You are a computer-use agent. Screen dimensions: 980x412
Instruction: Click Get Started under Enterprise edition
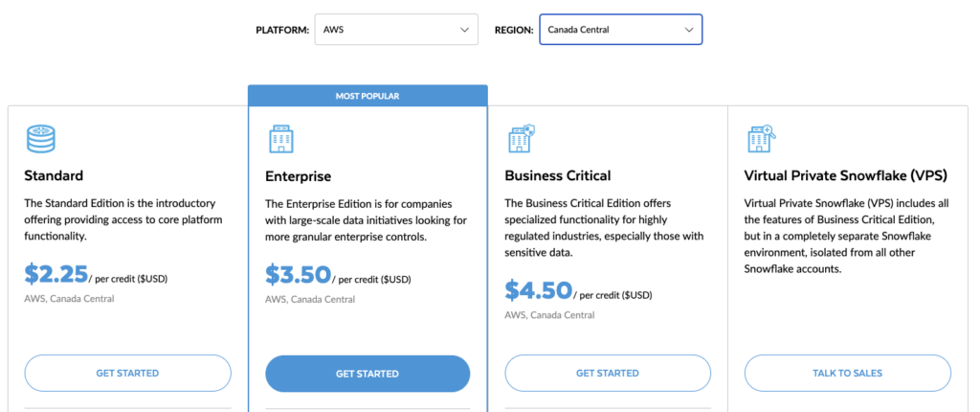pyautogui.click(x=367, y=374)
